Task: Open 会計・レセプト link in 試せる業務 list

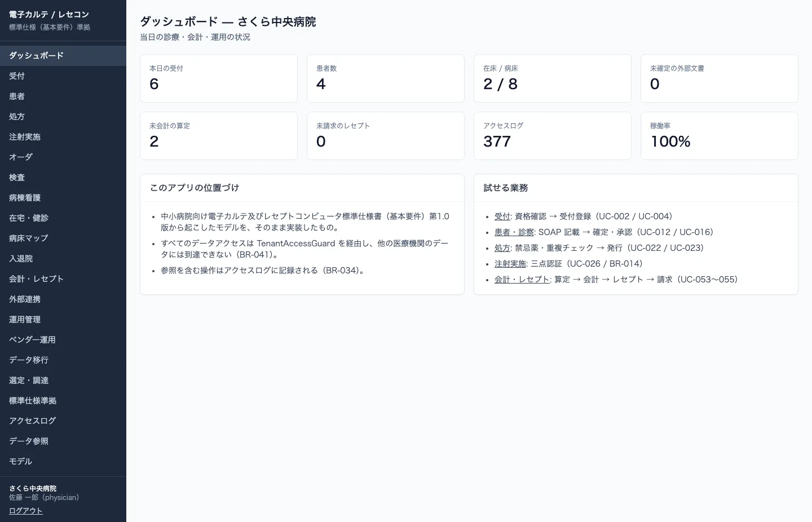Action: click(x=522, y=280)
